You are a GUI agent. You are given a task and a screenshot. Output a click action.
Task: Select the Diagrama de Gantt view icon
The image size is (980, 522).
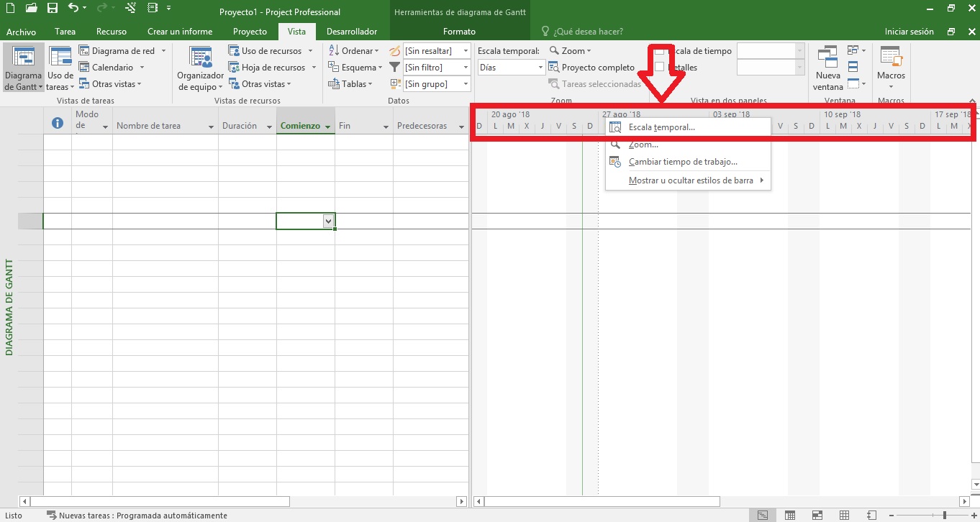22,66
